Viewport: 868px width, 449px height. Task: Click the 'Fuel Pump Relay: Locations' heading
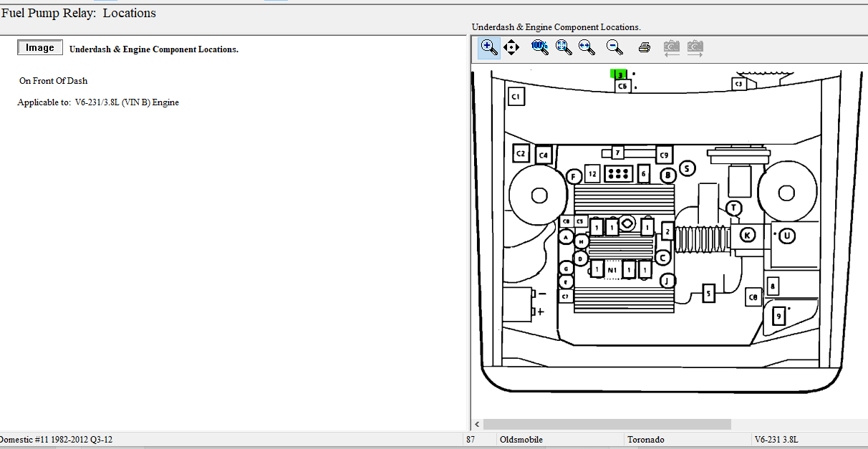79,13
